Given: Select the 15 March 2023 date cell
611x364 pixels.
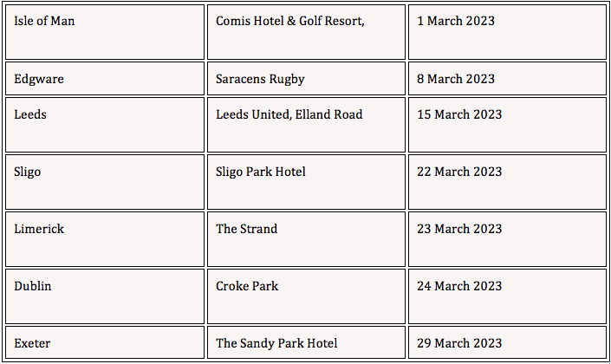Looking at the screenshot, I should click(x=507, y=125).
